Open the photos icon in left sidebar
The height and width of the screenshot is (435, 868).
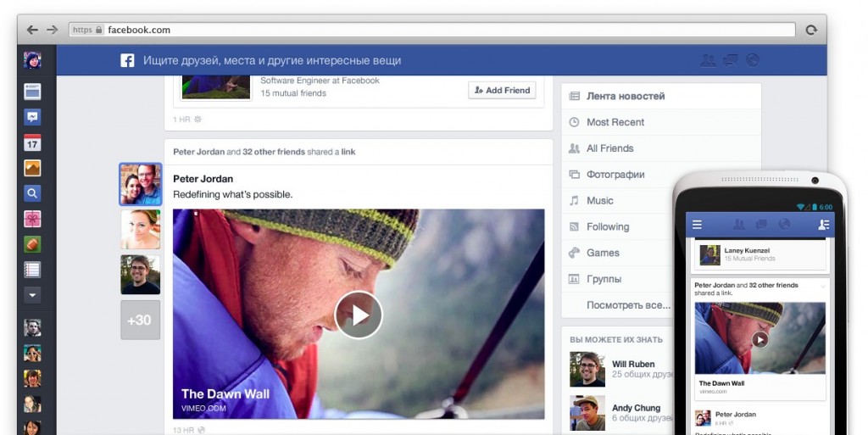(x=32, y=168)
